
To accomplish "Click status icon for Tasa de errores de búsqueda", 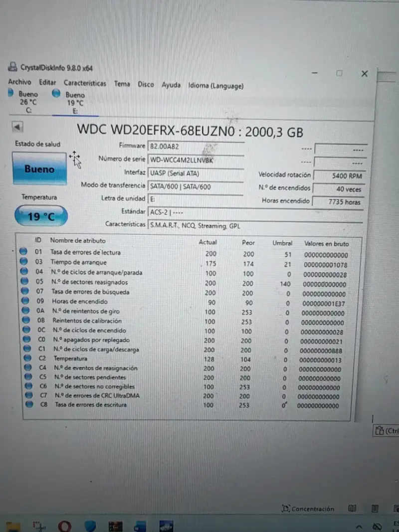I will [x=25, y=291].
